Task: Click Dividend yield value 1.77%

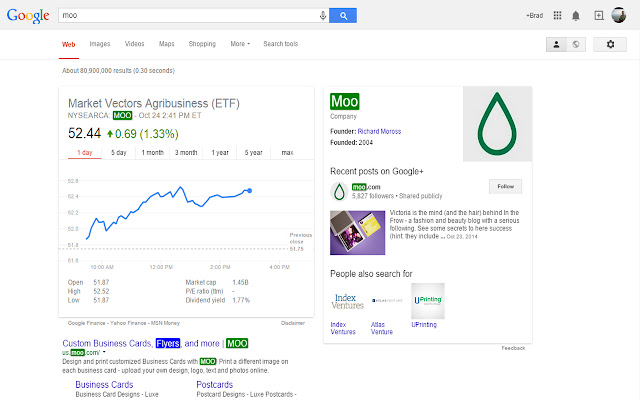Action: click(x=241, y=300)
